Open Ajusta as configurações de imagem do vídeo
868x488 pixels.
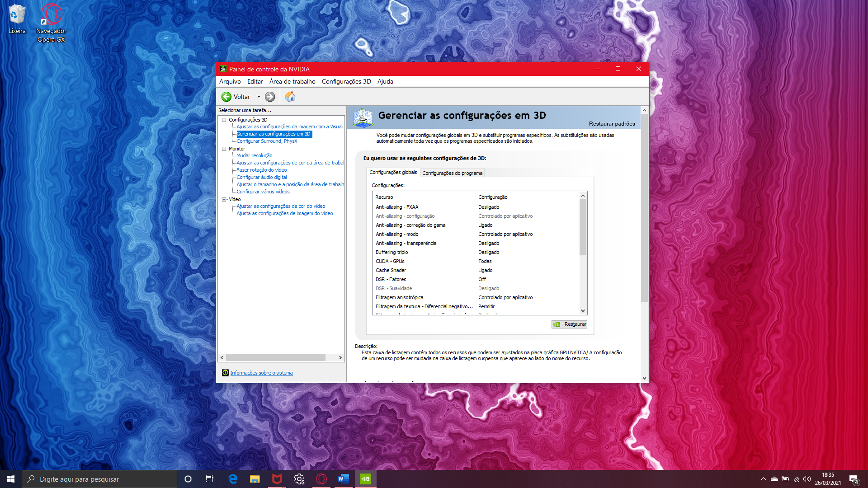284,213
